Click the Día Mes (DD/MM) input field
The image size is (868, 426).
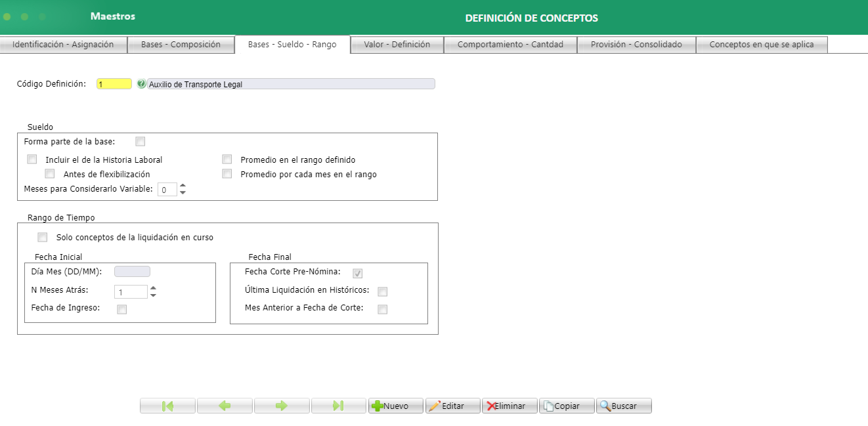132,271
